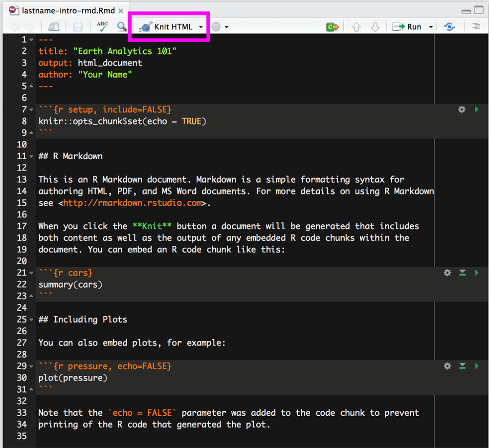Screen dimensions: 489x448
Task: Click the `echo = FALSE` inline code
Action: point(142,413)
